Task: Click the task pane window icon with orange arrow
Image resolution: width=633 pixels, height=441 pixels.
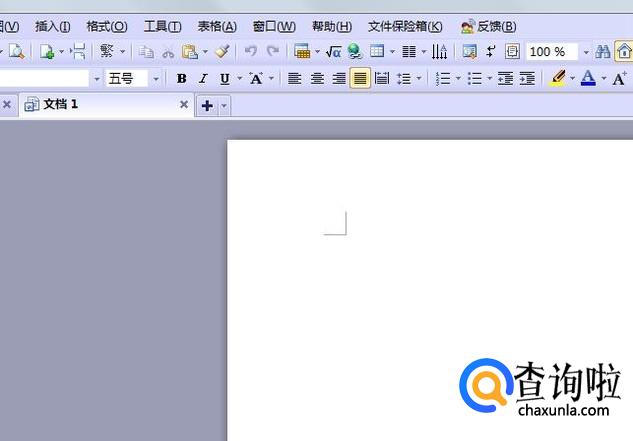Action: 470,52
